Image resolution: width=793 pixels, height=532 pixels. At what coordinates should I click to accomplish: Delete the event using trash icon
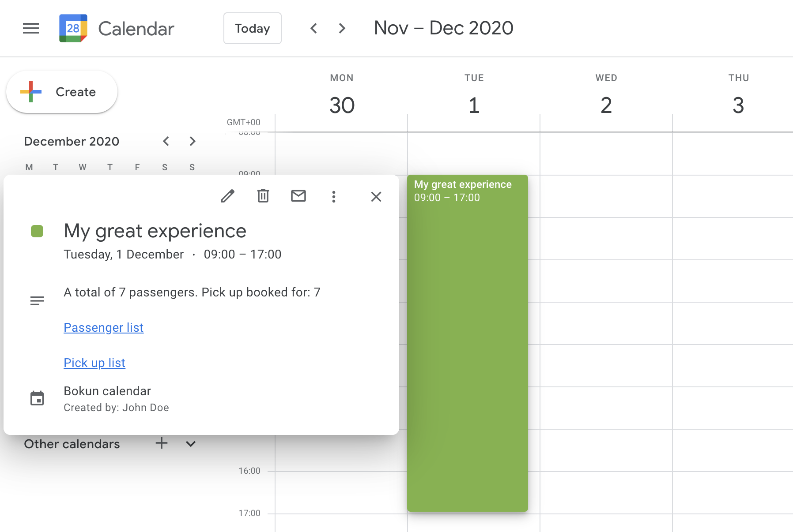tap(263, 196)
